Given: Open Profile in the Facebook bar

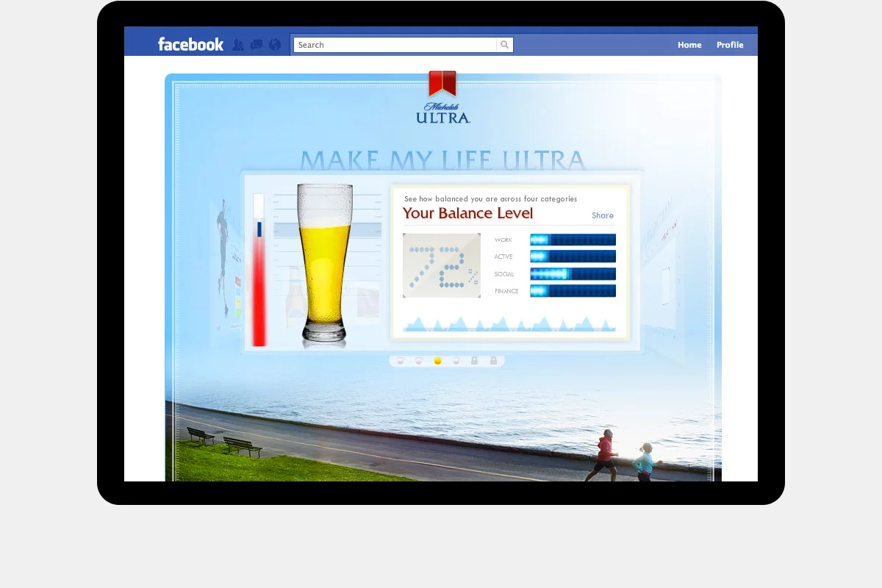Looking at the screenshot, I should click(x=730, y=45).
